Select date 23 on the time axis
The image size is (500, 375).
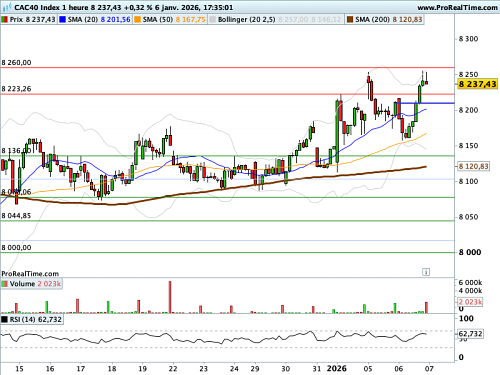[x=204, y=369]
